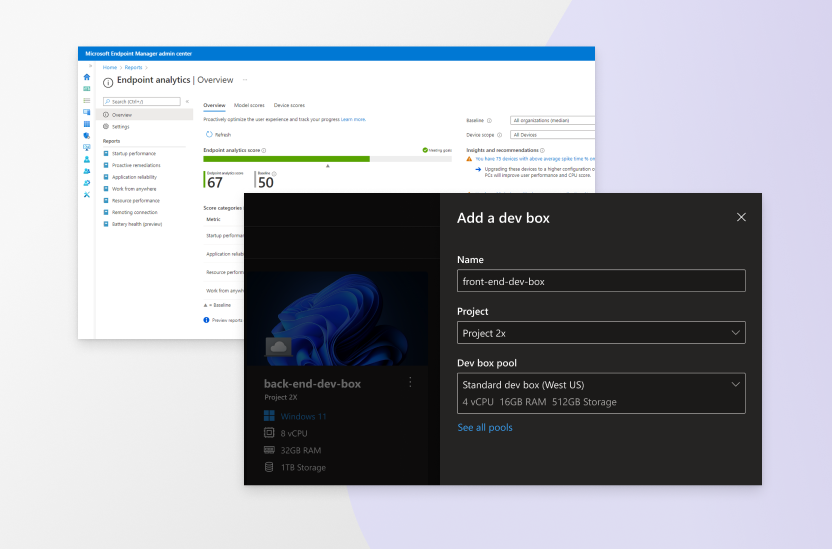Switch to the Device scores tab

(289, 105)
